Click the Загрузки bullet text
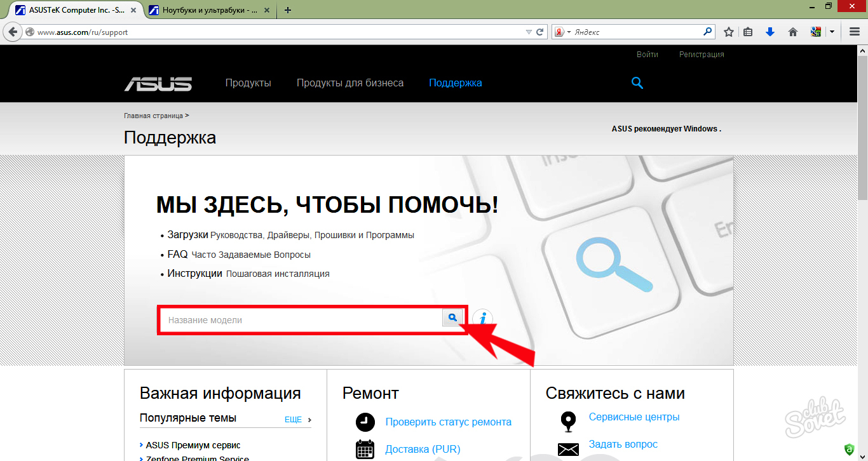 pyautogui.click(x=188, y=234)
